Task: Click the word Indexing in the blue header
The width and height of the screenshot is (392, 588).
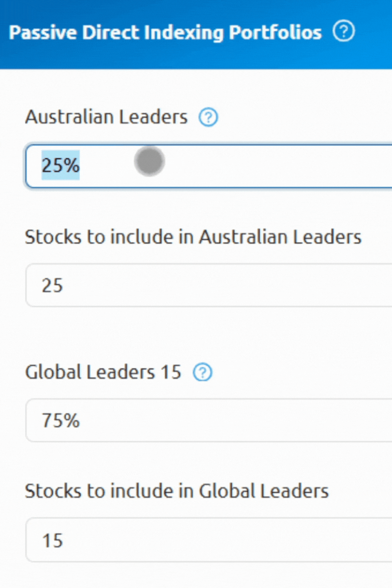Action: pyautogui.click(x=183, y=33)
